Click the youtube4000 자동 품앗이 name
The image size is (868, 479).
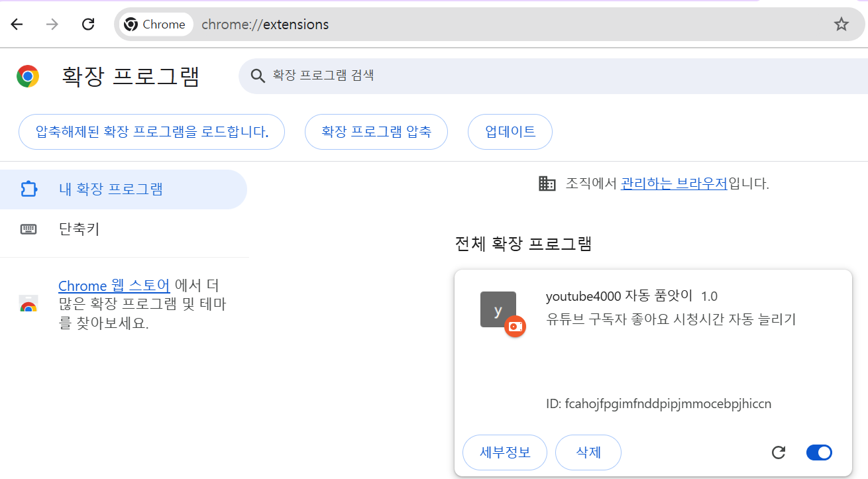619,296
